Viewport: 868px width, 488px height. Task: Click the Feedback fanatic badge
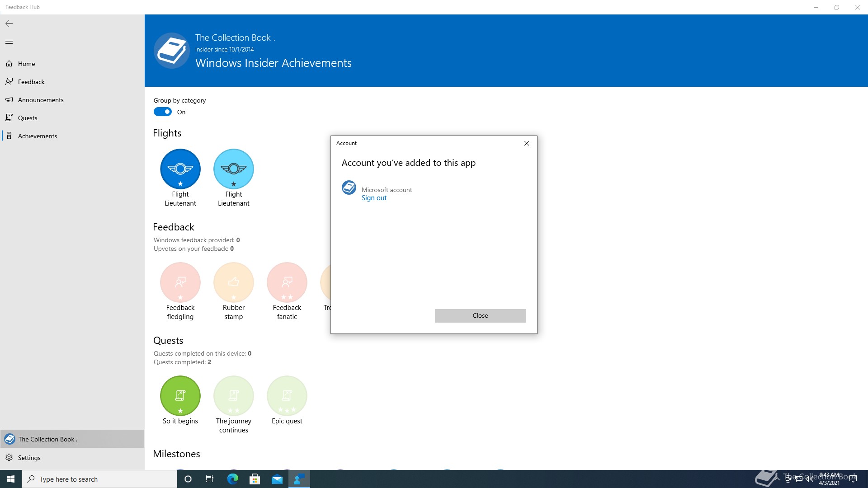[x=287, y=282]
